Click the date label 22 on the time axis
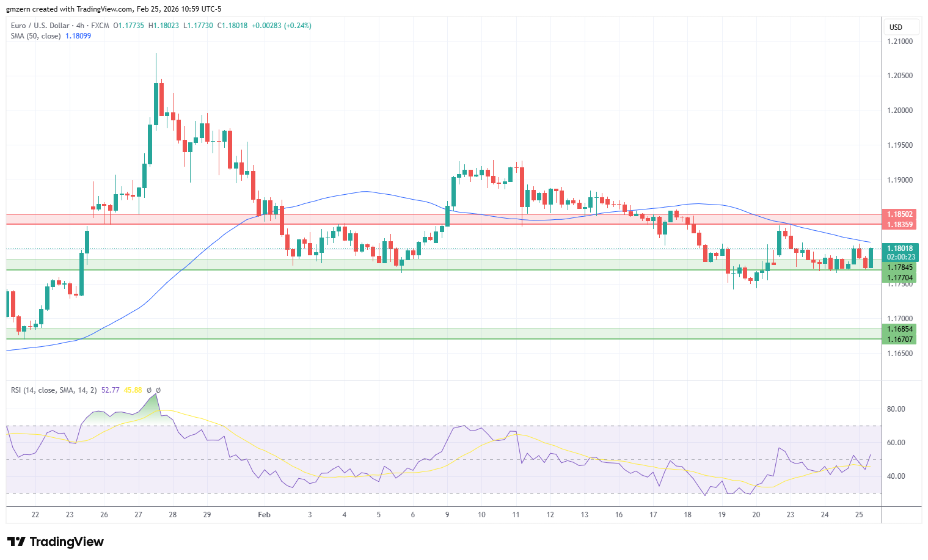The image size is (928, 560). tap(35, 515)
